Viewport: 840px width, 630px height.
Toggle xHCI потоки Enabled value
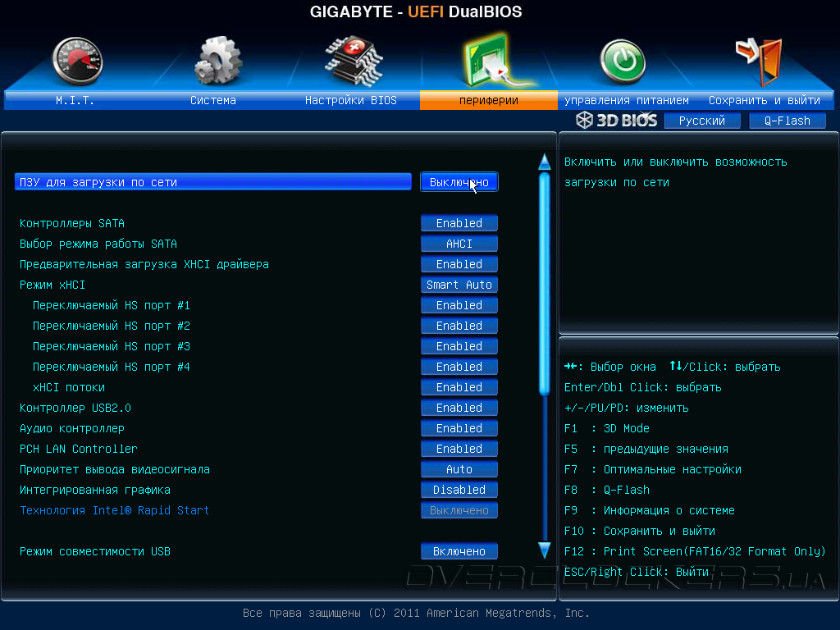(459, 387)
